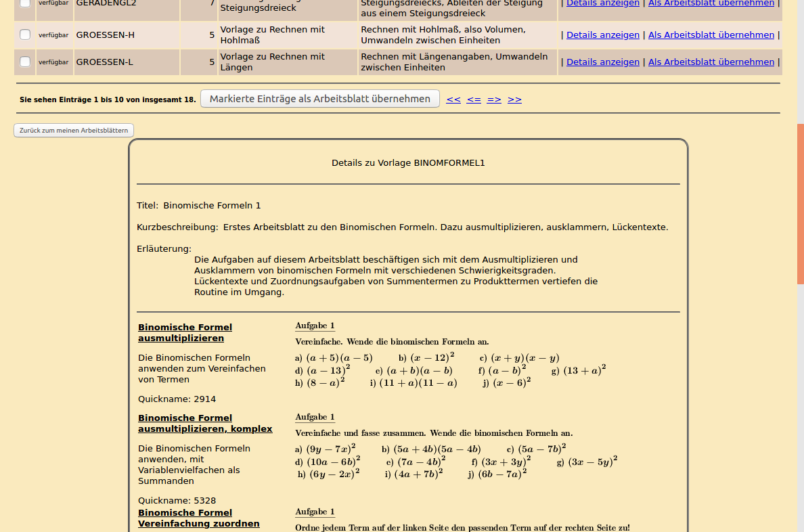Click the 'Titel: Binomische Formeln 1' line
The width and height of the screenshot is (804, 532).
coord(198,205)
